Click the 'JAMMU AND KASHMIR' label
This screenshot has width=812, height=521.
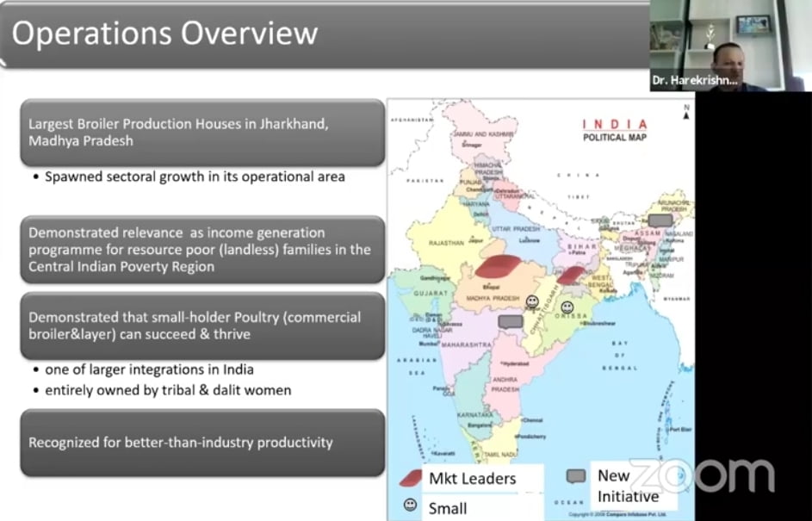click(484, 134)
